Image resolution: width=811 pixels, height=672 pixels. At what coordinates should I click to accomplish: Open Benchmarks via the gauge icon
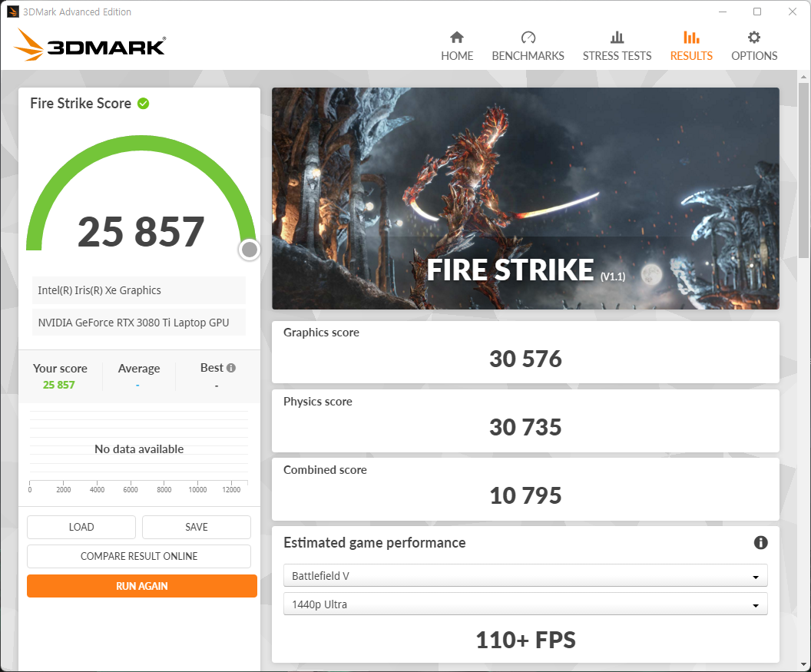click(528, 38)
